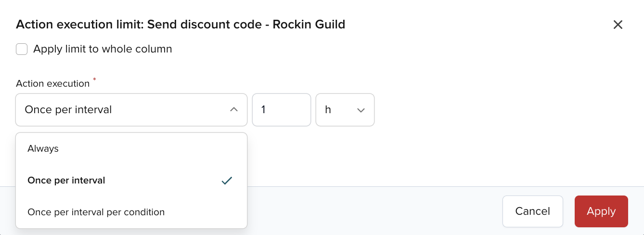Viewport: 644px width, 235px height.
Task: Click the "Action execution" field label
Action: pyautogui.click(x=53, y=83)
